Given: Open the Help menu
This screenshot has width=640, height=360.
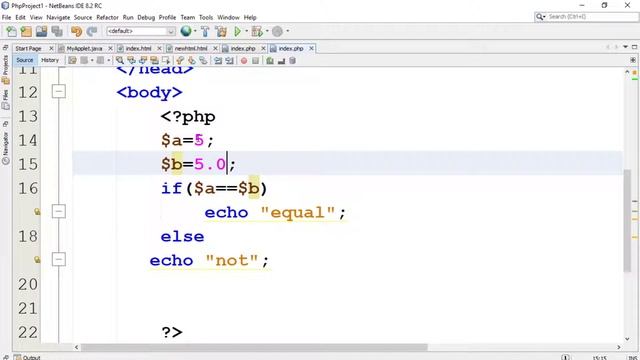Looking at the screenshot, I should coord(250,18).
